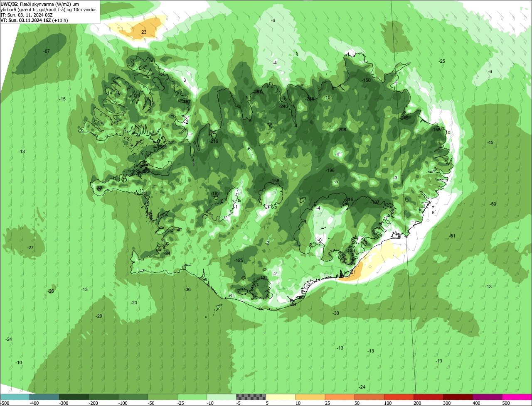
Task: Select the amber 10 to 25 legend swatch
Action: pyautogui.click(x=310, y=397)
